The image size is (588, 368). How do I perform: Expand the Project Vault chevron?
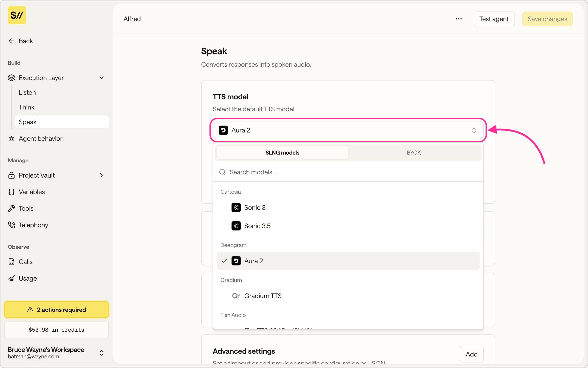pyautogui.click(x=102, y=175)
